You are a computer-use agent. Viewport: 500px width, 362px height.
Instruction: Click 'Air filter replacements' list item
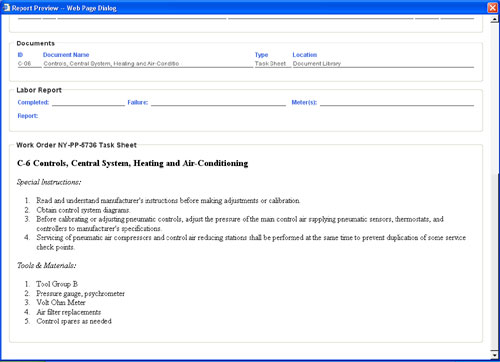pos(68,312)
